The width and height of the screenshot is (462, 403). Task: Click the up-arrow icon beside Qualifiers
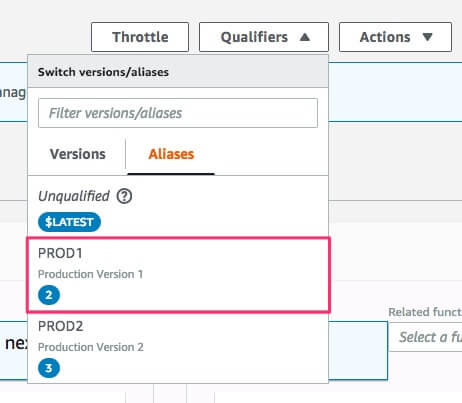[305, 37]
